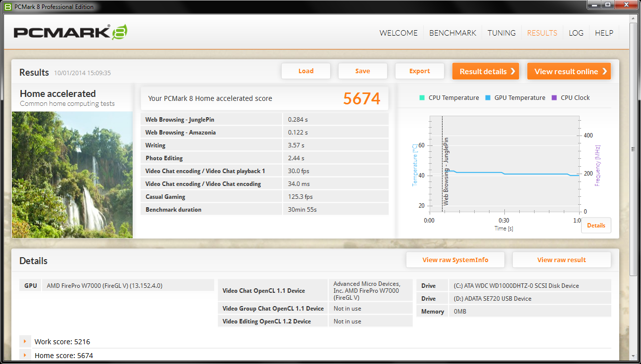Viewport: 641px width, 364px height.
Task: Expand the Home score section
Action: pos(25,355)
